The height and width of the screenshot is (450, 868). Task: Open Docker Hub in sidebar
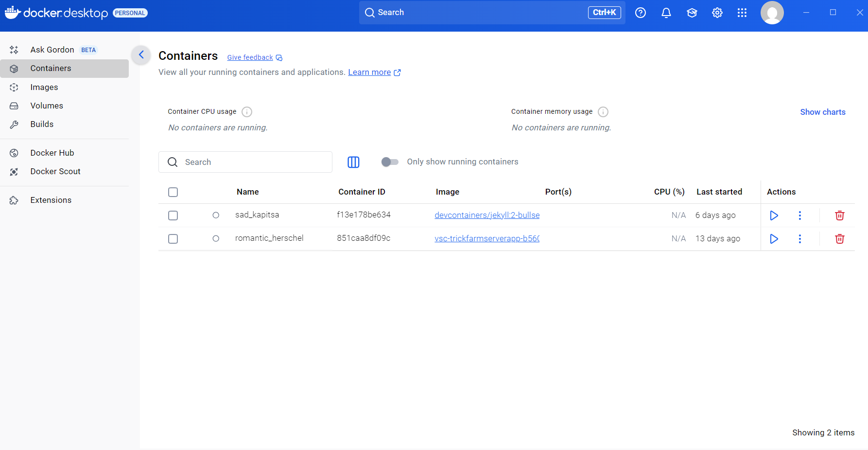pyautogui.click(x=64, y=153)
